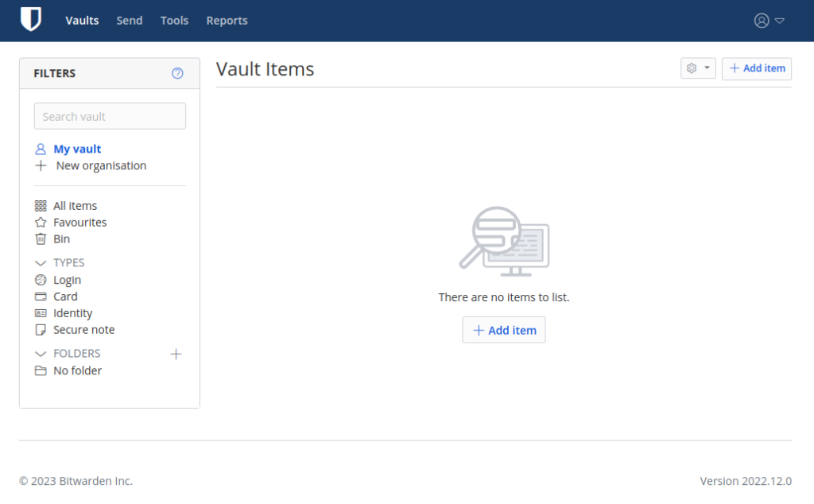The height and width of the screenshot is (504, 814).
Task: Click the Bitwarden Inc. copyright text
Action: (76, 481)
